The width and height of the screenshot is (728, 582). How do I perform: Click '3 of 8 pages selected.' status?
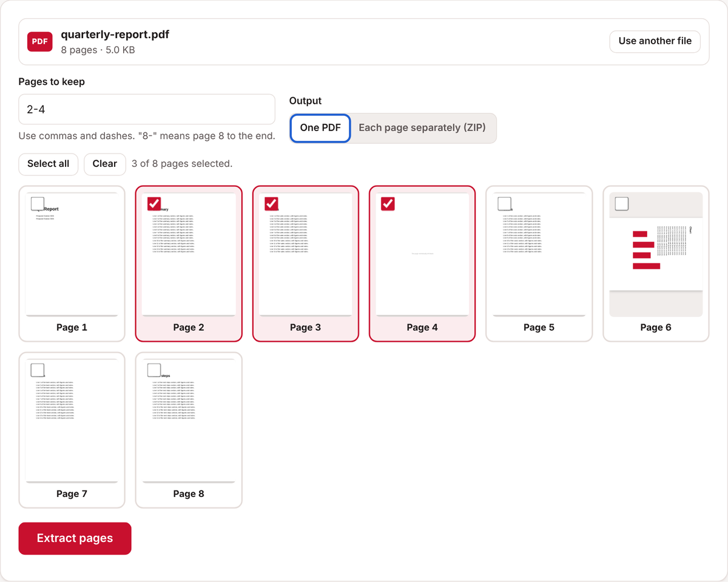[x=182, y=164]
